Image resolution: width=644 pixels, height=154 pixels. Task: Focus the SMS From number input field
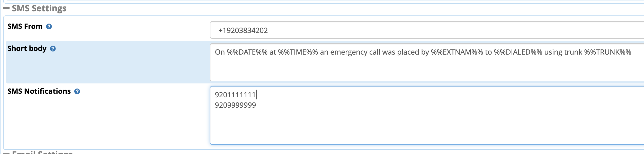pos(427,30)
